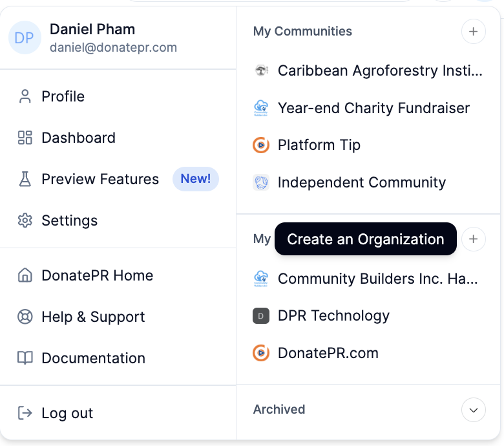Viewport: 504px width, 446px height.
Task: Click the DP user avatar
Action: point(25,37)
